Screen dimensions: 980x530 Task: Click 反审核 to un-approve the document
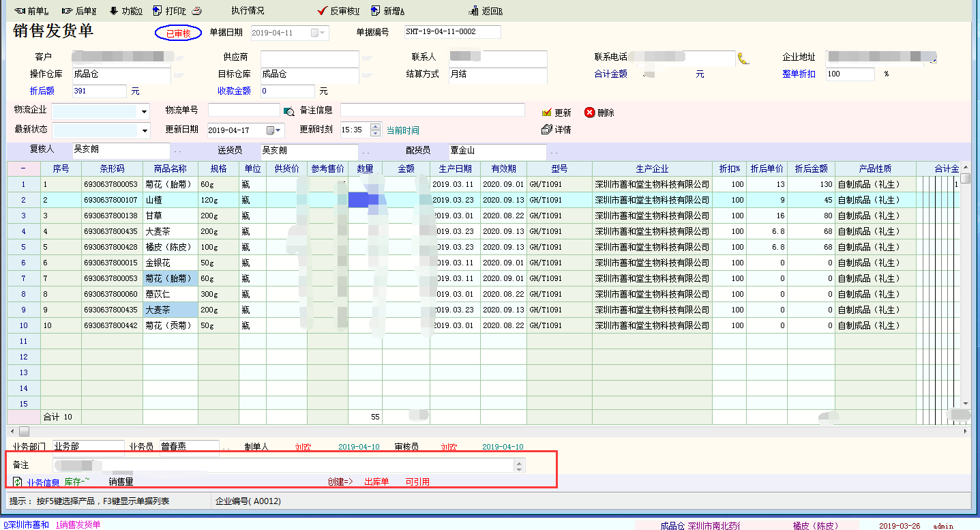click(338, 11)
